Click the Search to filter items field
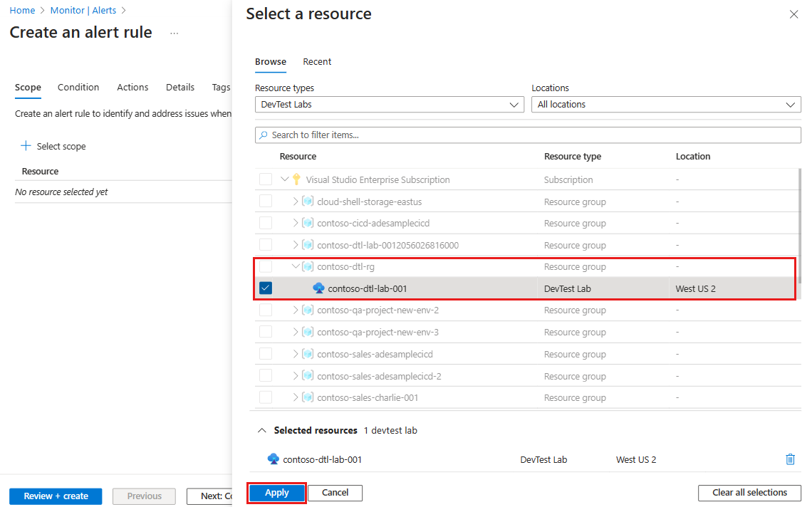The image size is (812, 507). pyautogui.click(x=528, y=135)
